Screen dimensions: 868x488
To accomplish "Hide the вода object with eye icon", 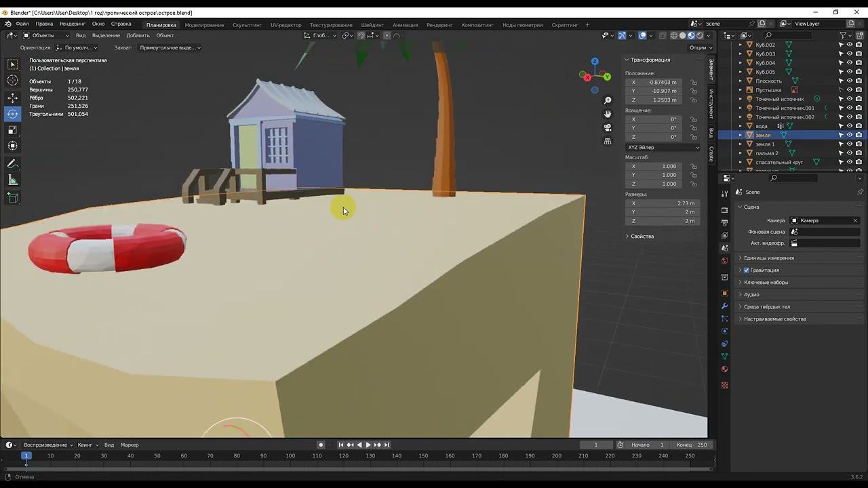I will [x=850, y=126].
